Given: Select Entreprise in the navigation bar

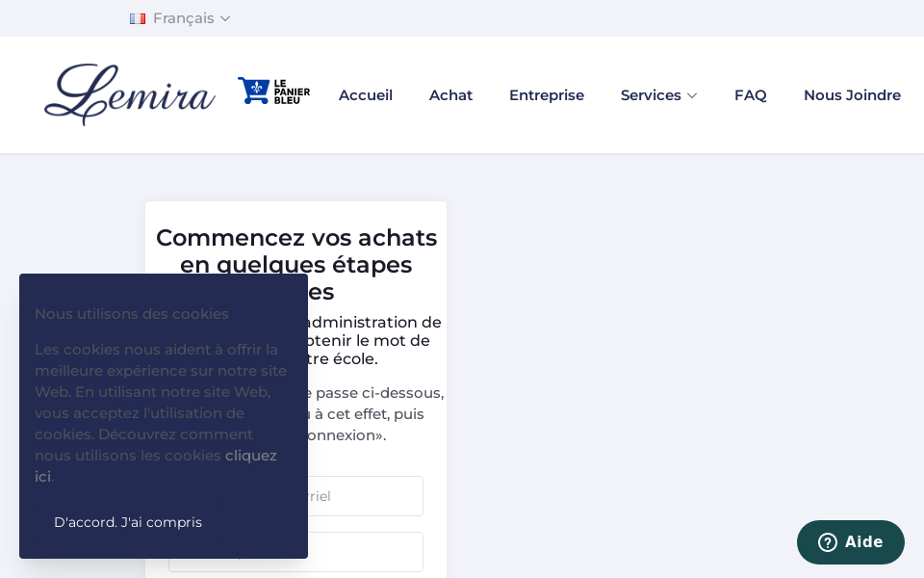Looking at the screenshot, I should pos(547,95).
